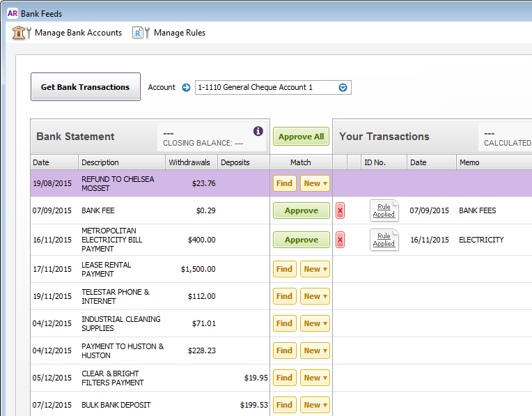This screenshot has height=416, width=532.
Task: Expand New dropdown for LEASE RENTAL PAYMENT
Action: pyautogui.click(x=315, y=269)
